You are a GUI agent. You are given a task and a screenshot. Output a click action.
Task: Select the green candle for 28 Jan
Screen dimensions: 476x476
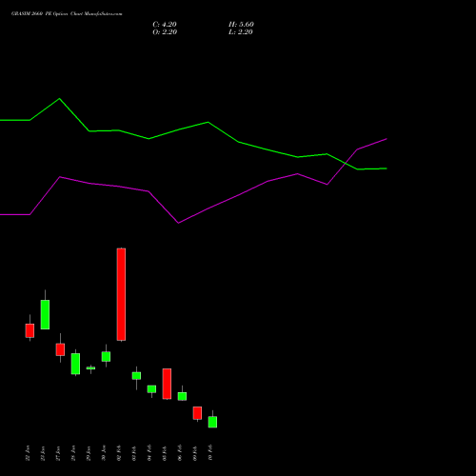[75, 364]
